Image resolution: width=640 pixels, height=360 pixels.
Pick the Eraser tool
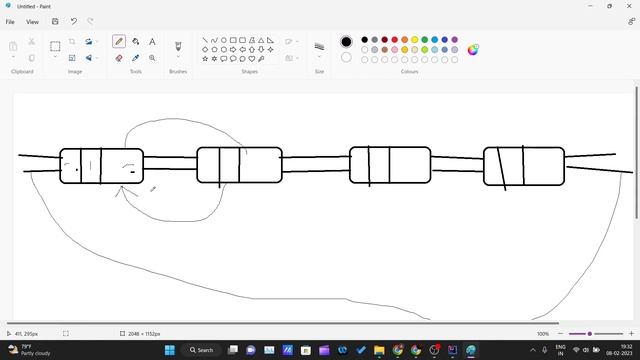click(119, 58)
